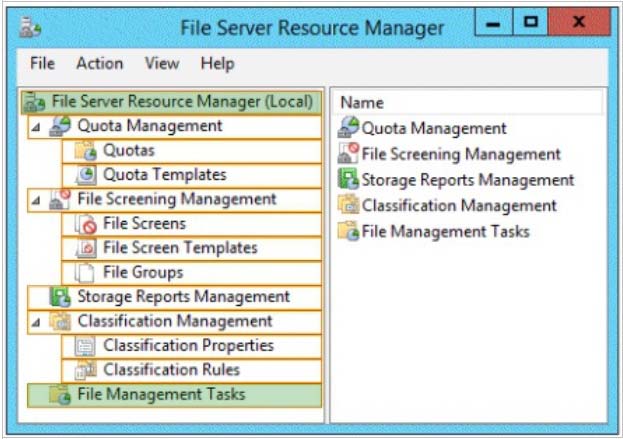Viewport: 623px width, 439px height.
Task: Select the Storage Reports Management tree label
Action: click(x=184, y=297)
